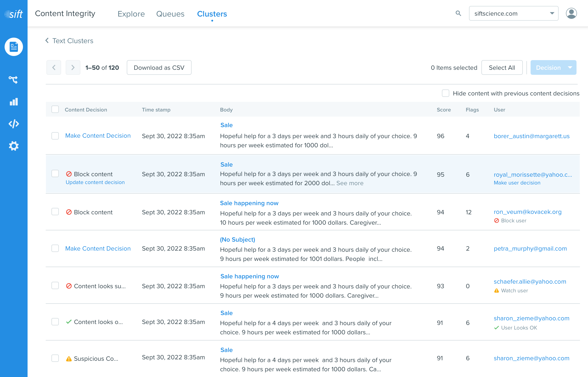Image resolution: width=588 pixels, height=377 pixels.
Task: Click block icon in royal_morissette row
Action: [x=69, y=174]
